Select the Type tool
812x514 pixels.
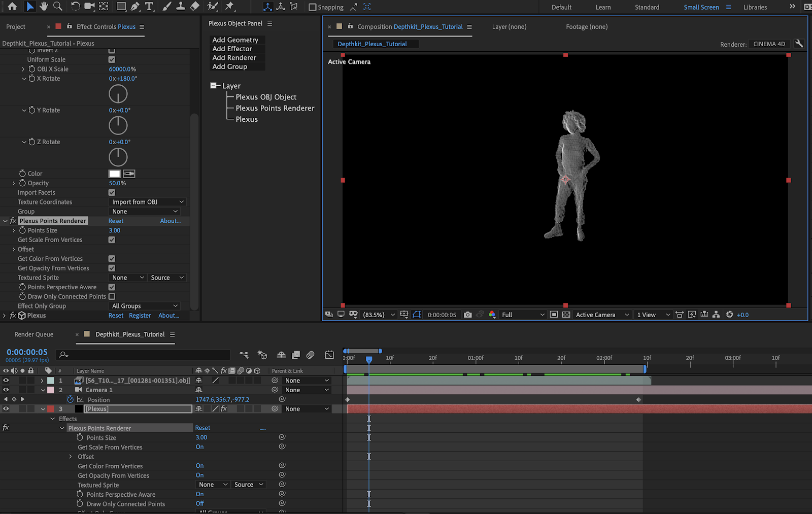pos(150,7)
